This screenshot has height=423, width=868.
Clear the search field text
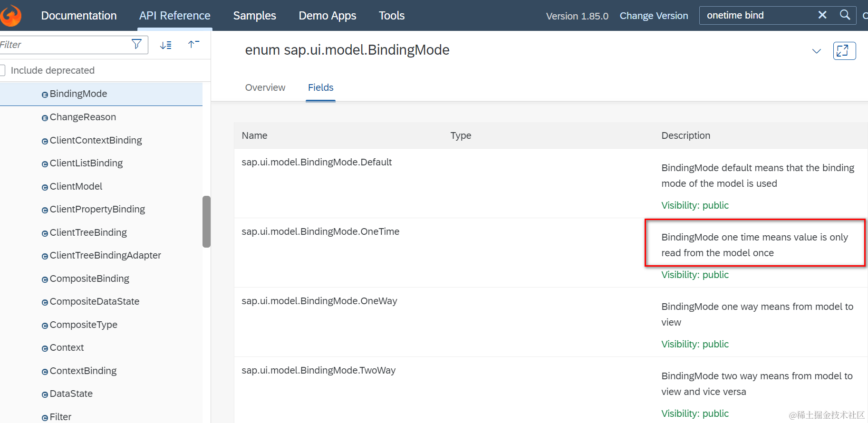(822, 15)
